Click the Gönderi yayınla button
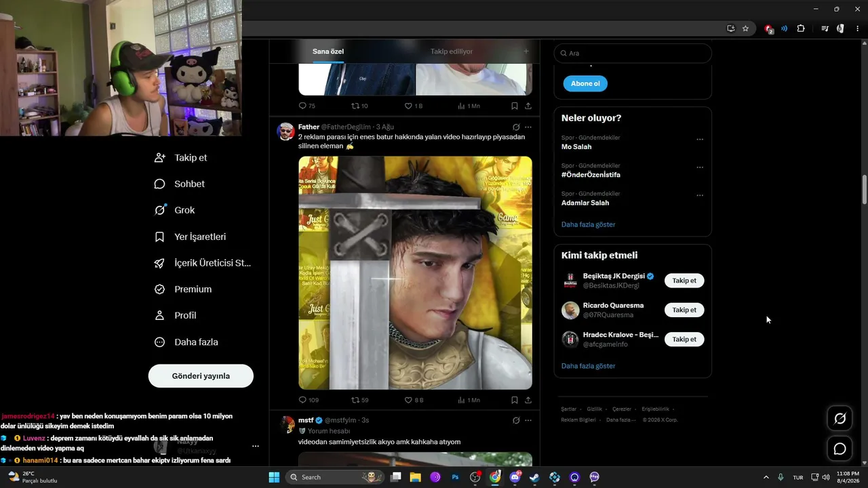This screenshot has width=868, height=488. tap(201, 376)
